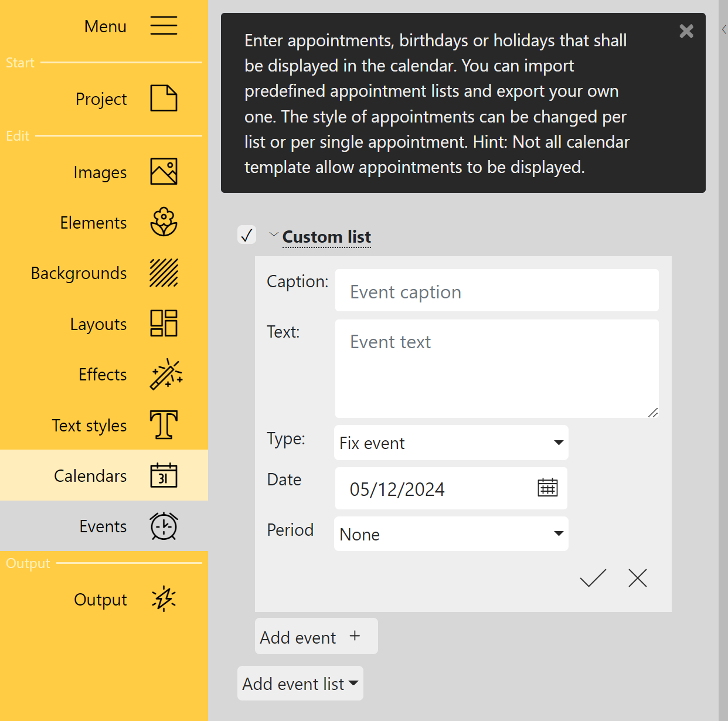Screen dimensions: 728x721
Task: Open the Type dropdown showing Fix event
Action: click(x=451, y=443)
